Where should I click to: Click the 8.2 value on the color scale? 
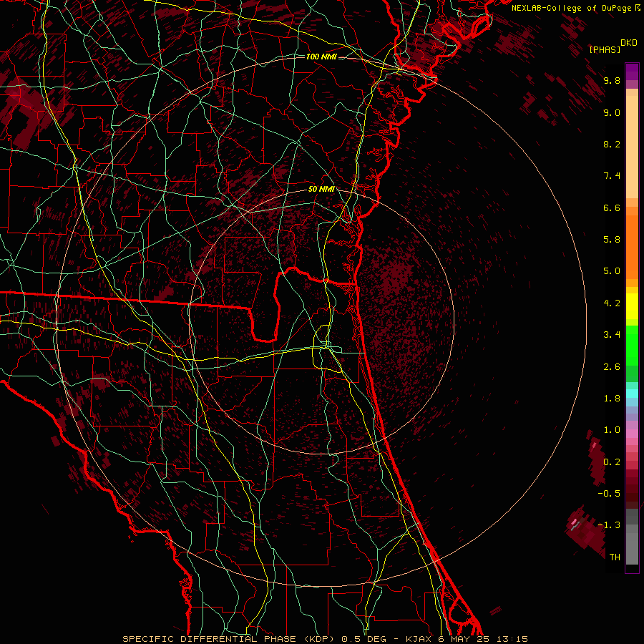[x=612, y=144]
